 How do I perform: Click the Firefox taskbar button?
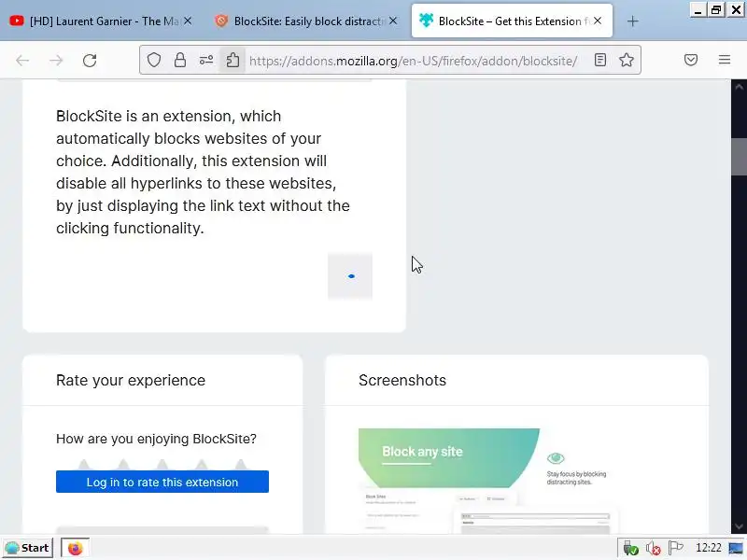(x=75, y=548)
